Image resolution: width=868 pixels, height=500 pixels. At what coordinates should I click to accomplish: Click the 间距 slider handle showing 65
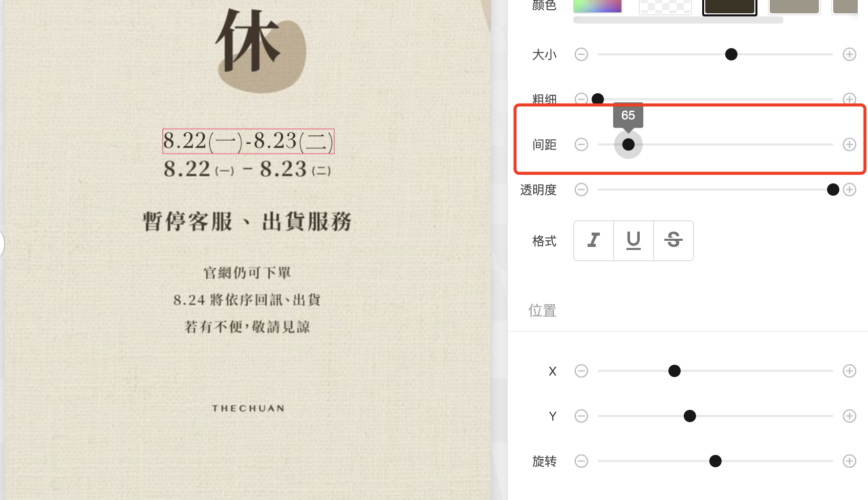coord(628,144)
